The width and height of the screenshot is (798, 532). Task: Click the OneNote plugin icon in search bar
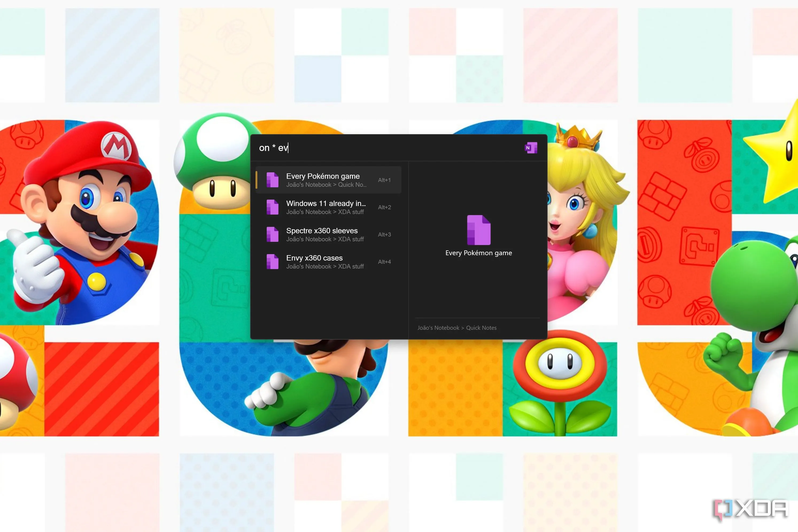pyautogui.click(x=531, y=148)
